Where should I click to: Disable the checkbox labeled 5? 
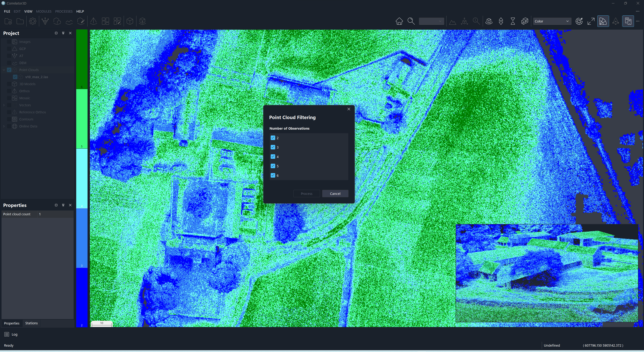point(273,166)
